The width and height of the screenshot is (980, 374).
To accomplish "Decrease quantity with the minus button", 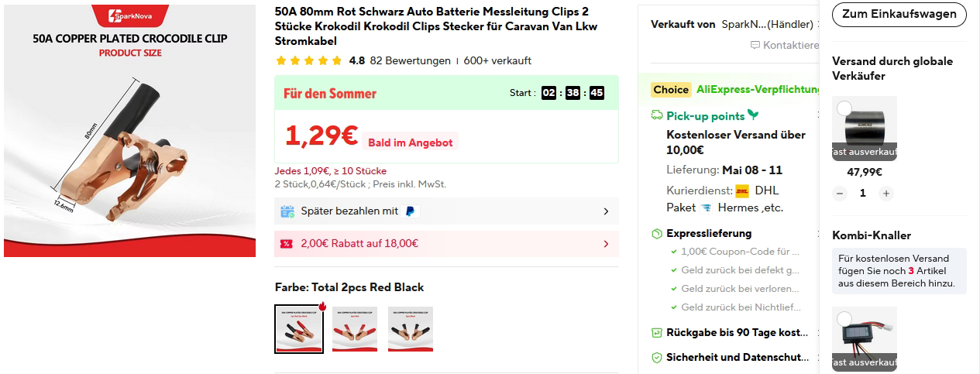I will click(841, 193).
